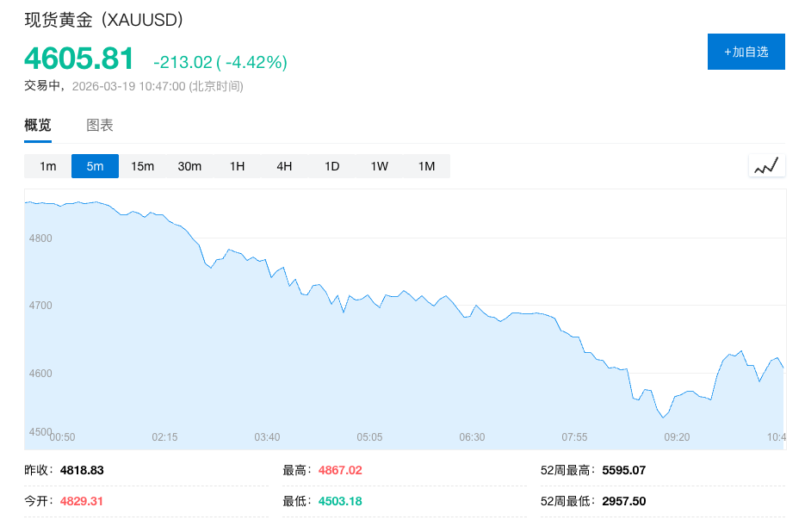Select the 15m timeframe
The height and width of the screenshot is (532, 805).
coord(141,165)
